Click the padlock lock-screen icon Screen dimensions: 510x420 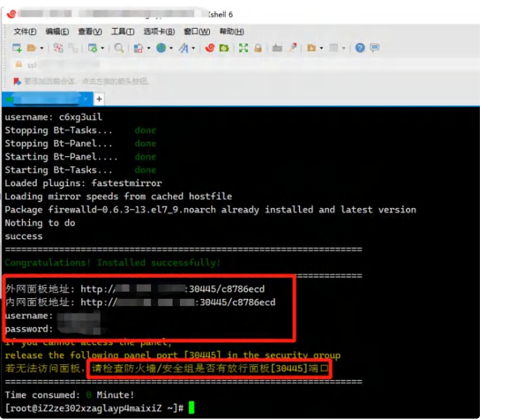click(x=258, y=48)
